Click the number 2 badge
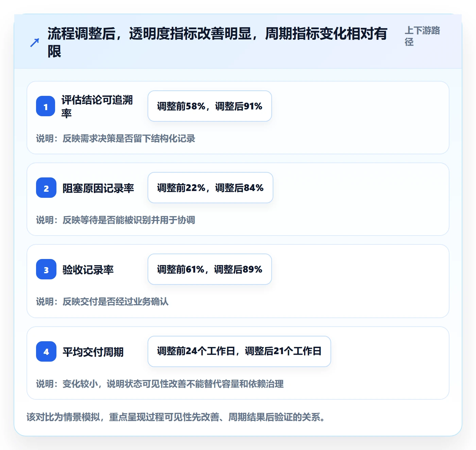 point(46,188)
